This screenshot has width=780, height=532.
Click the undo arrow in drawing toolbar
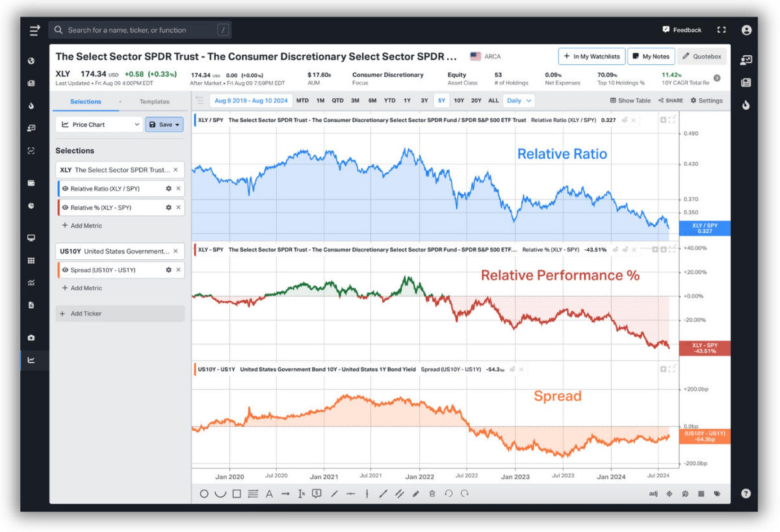448,494
